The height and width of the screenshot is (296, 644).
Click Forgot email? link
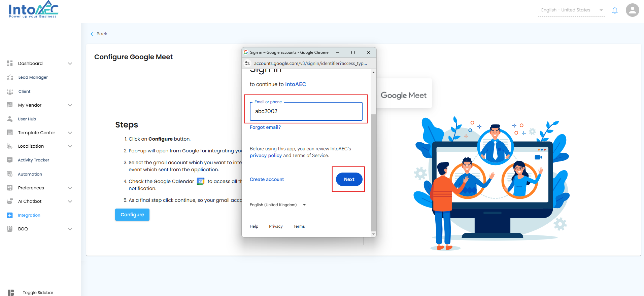point(265,127)
